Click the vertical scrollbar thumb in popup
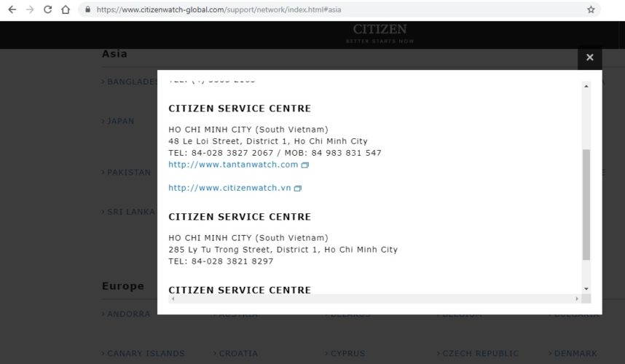The width and height of the screenshot is (625, 364). 586,204
